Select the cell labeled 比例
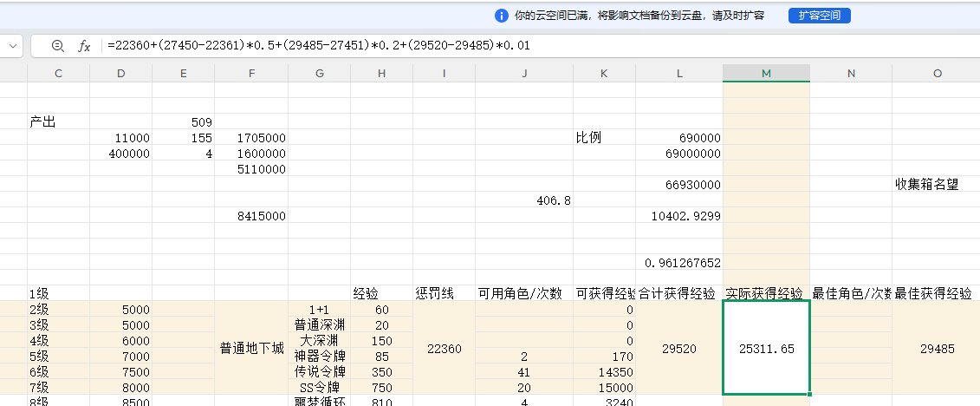The image size is (980, 406). [588, 138]
